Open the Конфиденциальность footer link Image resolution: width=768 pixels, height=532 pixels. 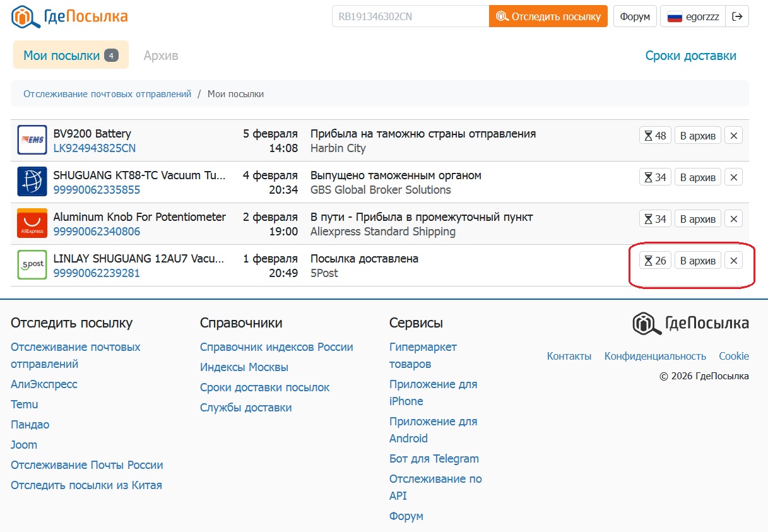tap(655, 356)
